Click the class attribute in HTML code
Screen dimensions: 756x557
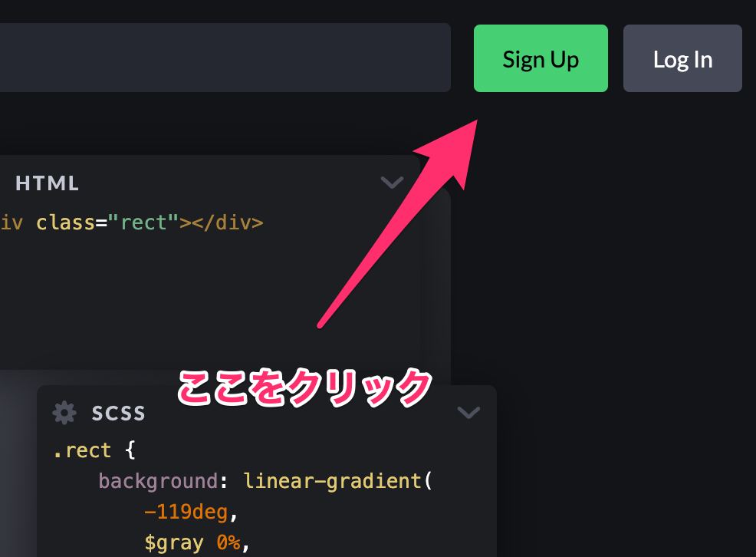coord(65,222)
